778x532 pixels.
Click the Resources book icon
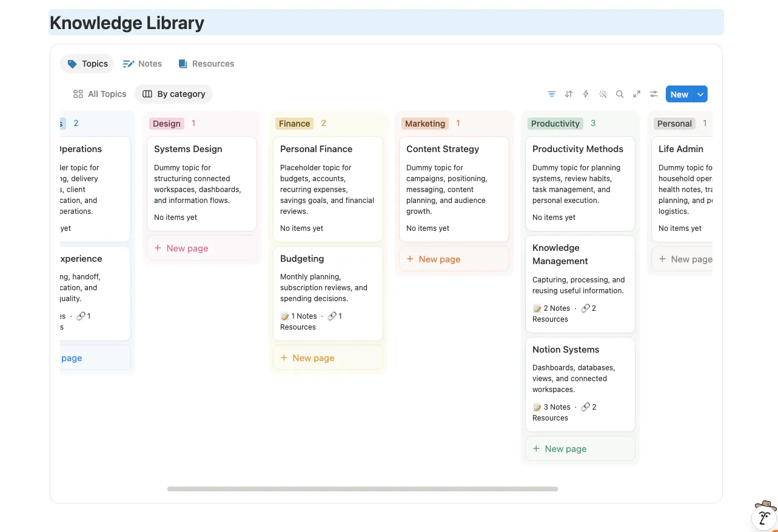[x=183, y=64]
